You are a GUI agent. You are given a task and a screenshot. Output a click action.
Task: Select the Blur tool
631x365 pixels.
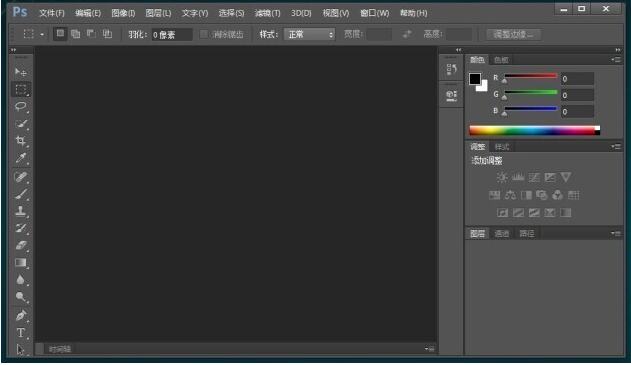pyautogui.click(x=21, y=280)
